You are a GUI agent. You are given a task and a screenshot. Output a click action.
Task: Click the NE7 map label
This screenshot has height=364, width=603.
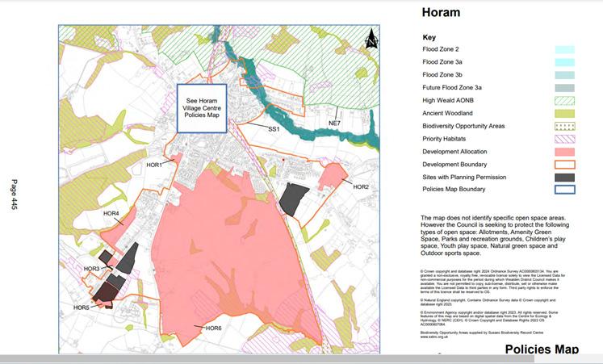[334, 123]
